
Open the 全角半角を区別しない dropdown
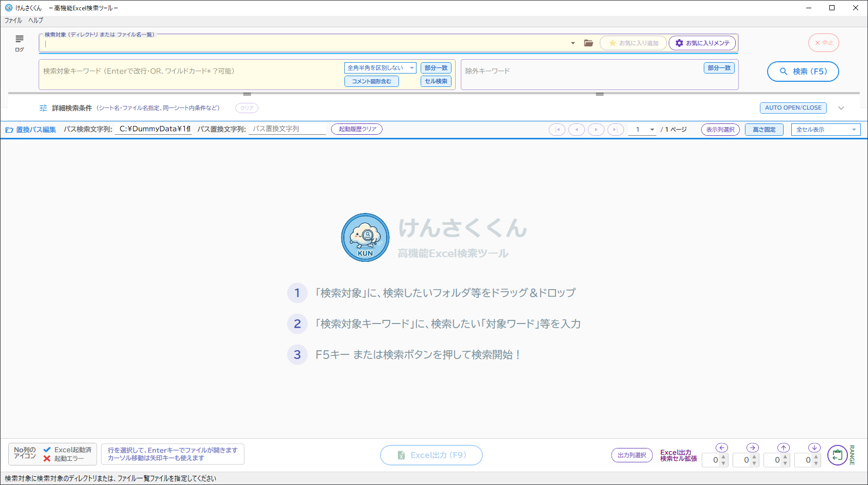tap(380, 68)
